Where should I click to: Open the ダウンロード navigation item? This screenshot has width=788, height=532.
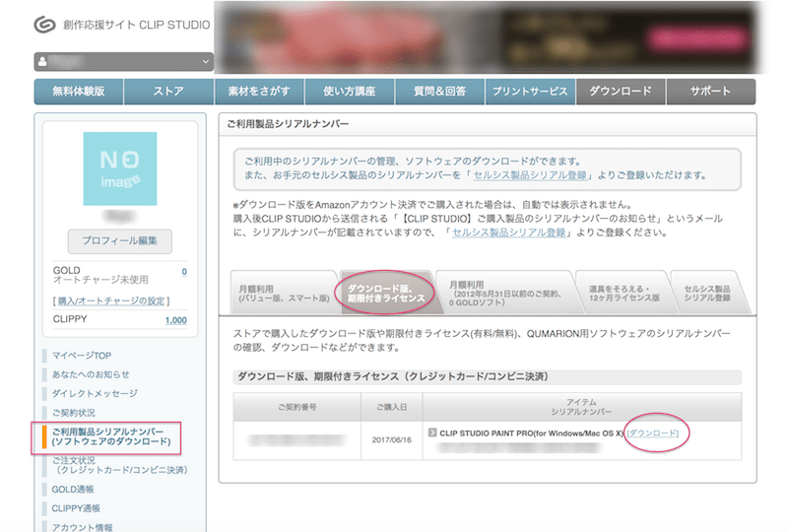(621, 92)
